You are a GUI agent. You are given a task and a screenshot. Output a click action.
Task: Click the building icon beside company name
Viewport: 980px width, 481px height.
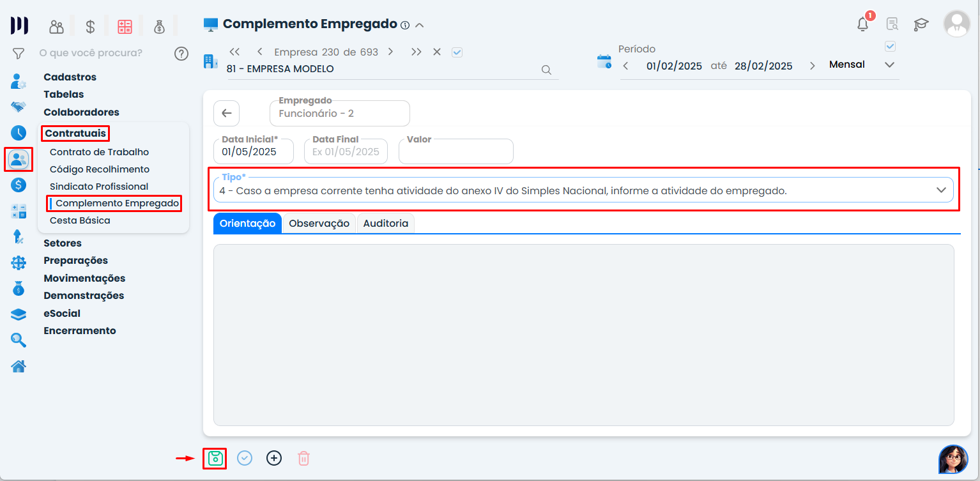click(x=210, y=61)
